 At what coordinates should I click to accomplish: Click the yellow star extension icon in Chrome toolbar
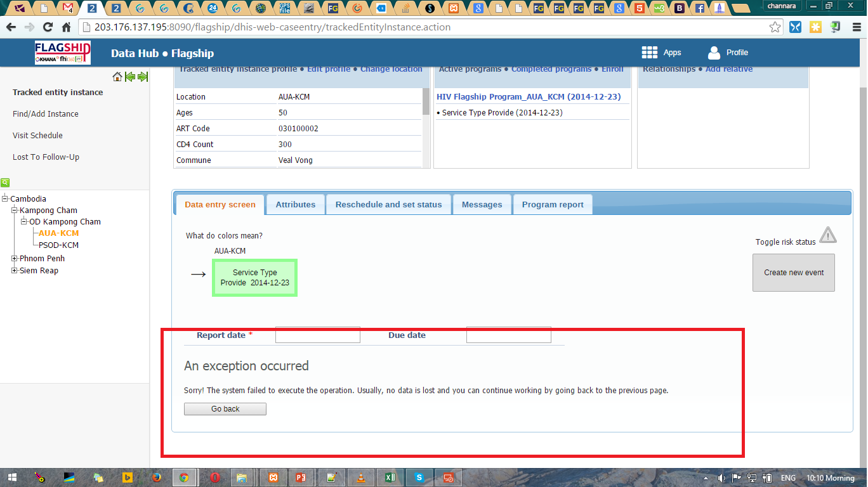pyautogui.click(x=815, y=27)
